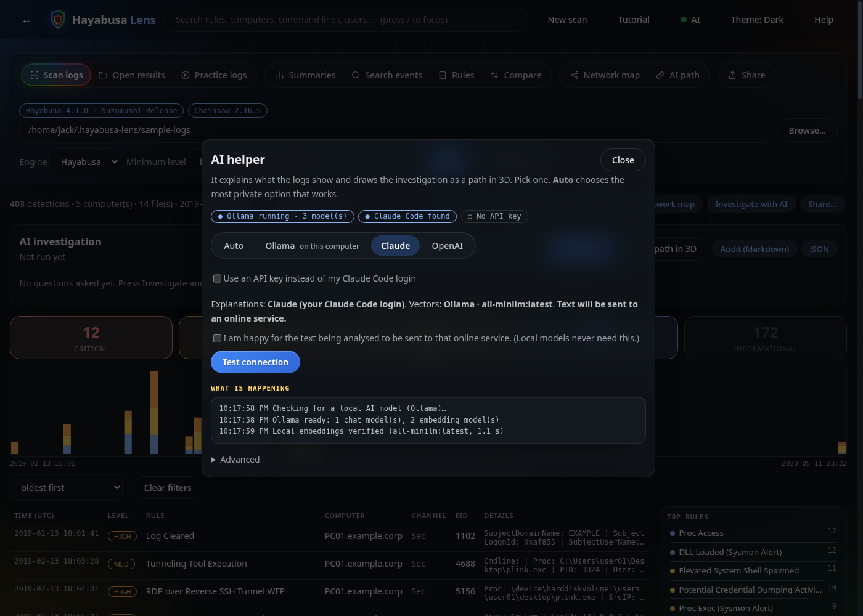The height and width of the screenshot is (616, 863).
Task: Open the AI path view
Action: (678, 75)
